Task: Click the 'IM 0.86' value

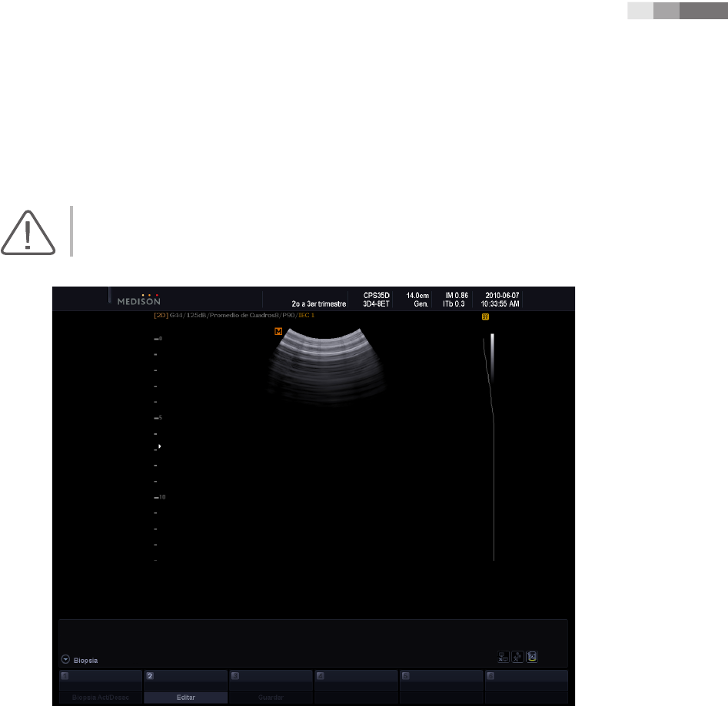Action: pos(457,296)
